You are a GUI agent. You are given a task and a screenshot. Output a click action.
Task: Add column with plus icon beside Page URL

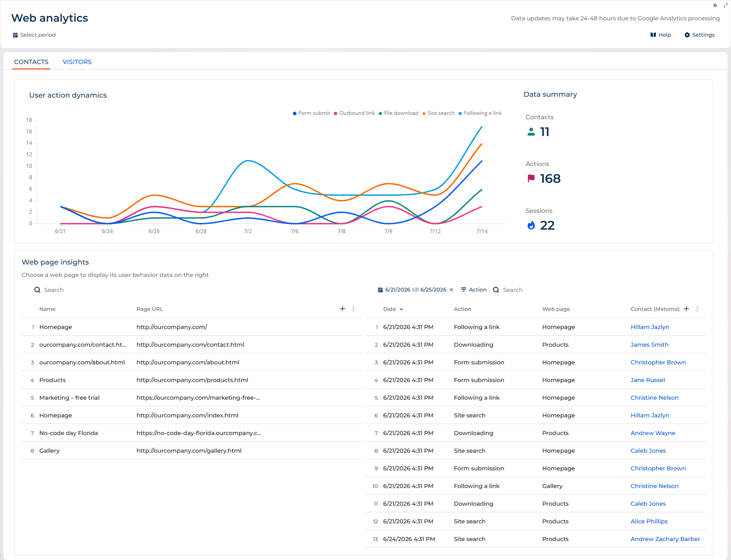click(343, 309)
